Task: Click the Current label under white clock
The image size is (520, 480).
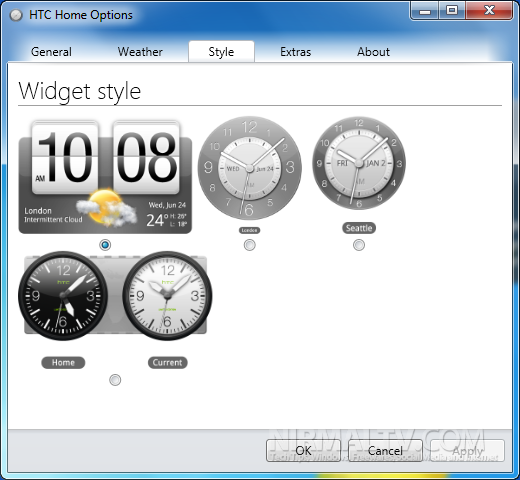Action: click(x=168, y=362)
